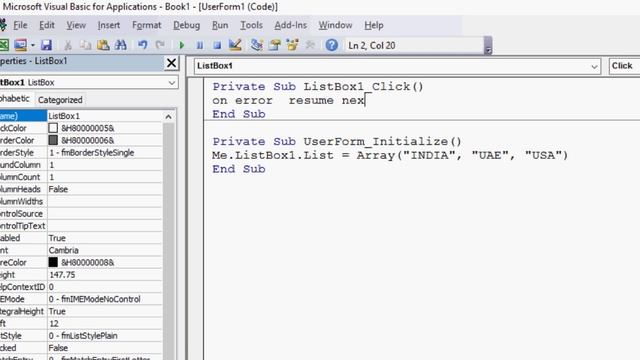Click the Height value 147.75

104,275
